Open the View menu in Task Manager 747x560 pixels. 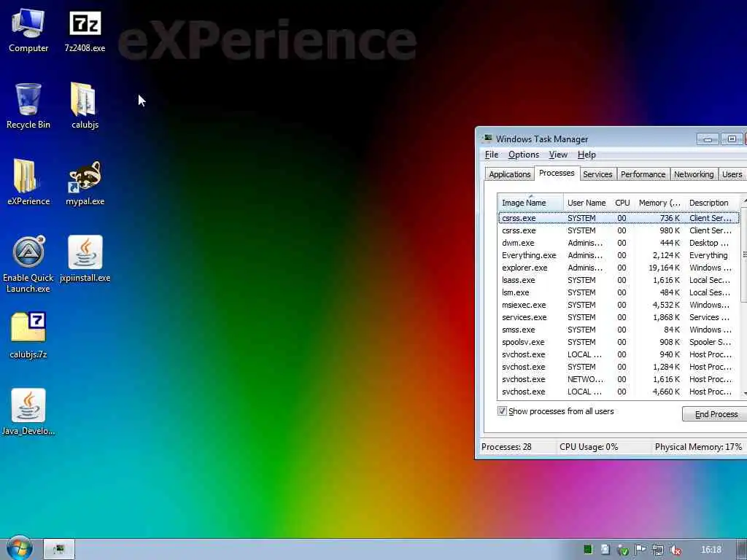coord(558,155)
